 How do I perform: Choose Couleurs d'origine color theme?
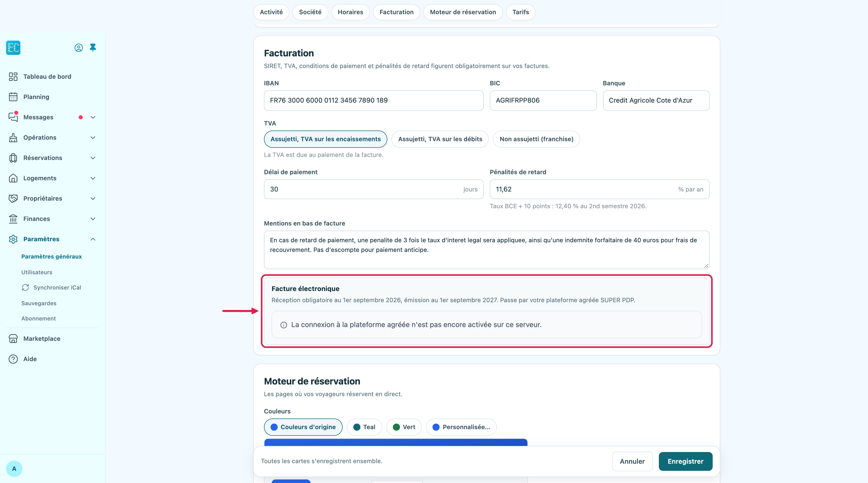click(303, 427)
